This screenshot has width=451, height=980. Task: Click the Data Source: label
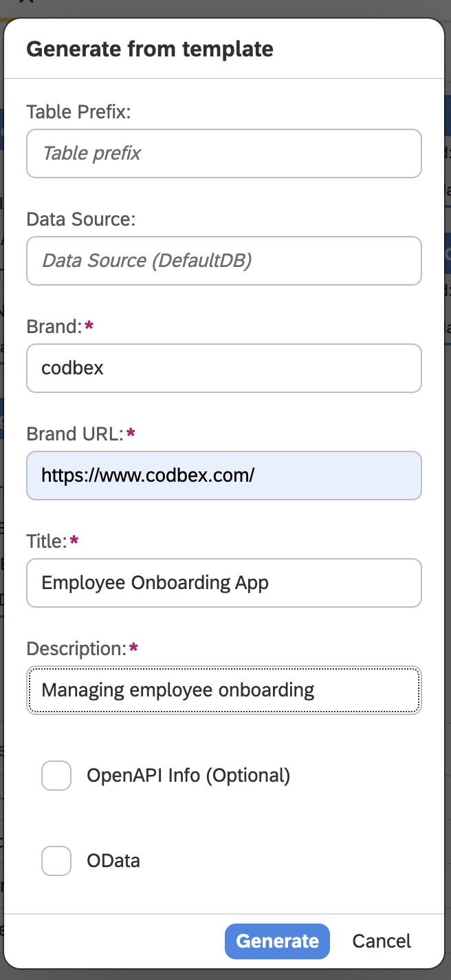coord(81,220)
